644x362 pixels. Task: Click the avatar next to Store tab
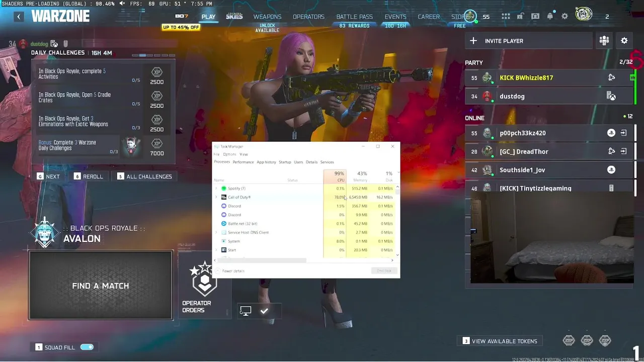click(470, 16)
